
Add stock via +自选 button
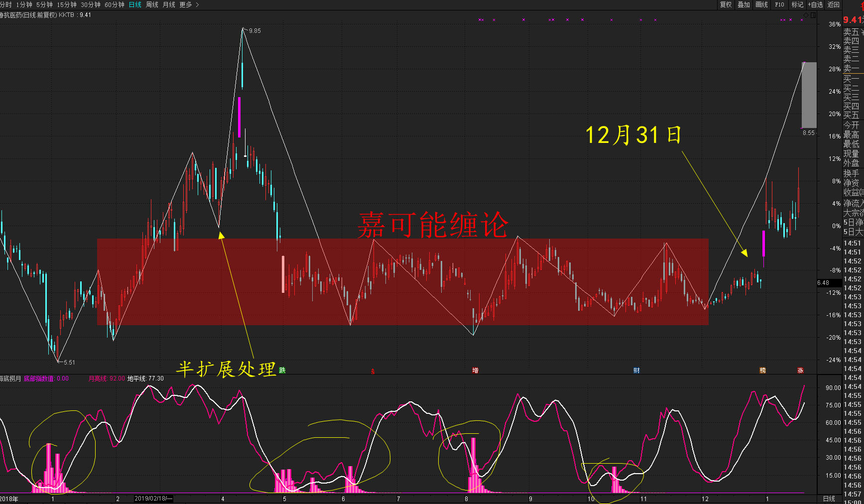pos(815,4)
